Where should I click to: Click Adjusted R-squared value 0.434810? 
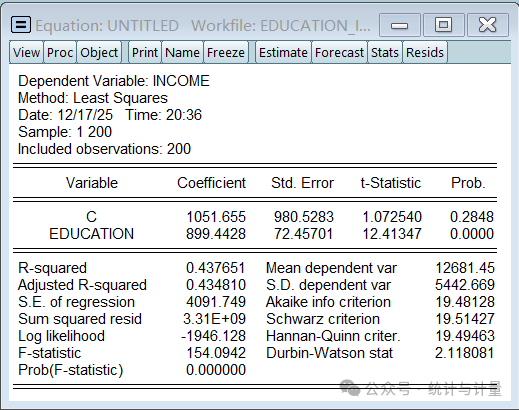(216, 285)
